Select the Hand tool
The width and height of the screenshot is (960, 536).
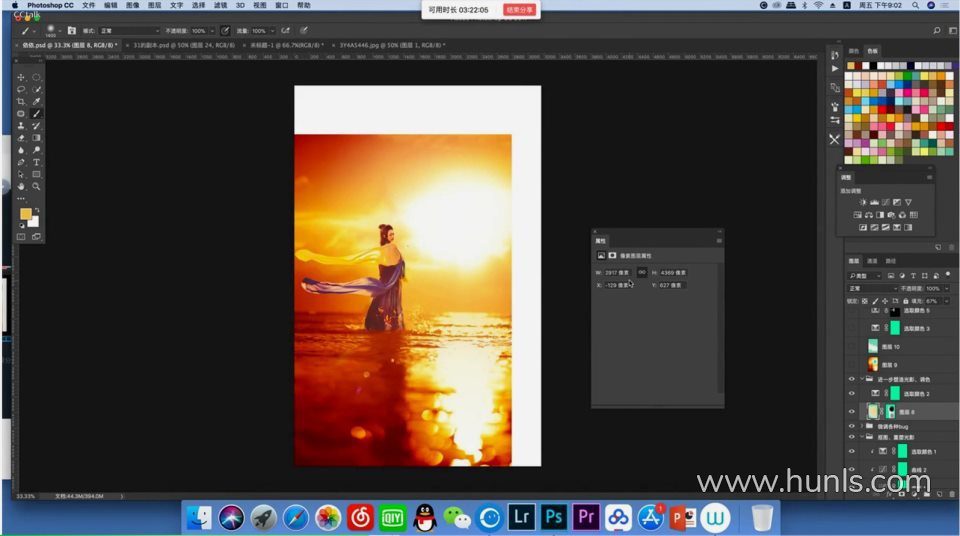pyautogui.click(x=21, y=186)
